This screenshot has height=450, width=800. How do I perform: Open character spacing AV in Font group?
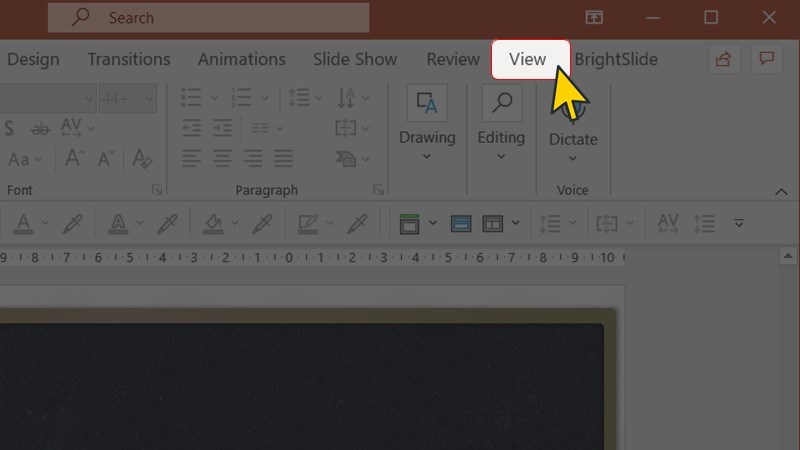pos(77,128)
